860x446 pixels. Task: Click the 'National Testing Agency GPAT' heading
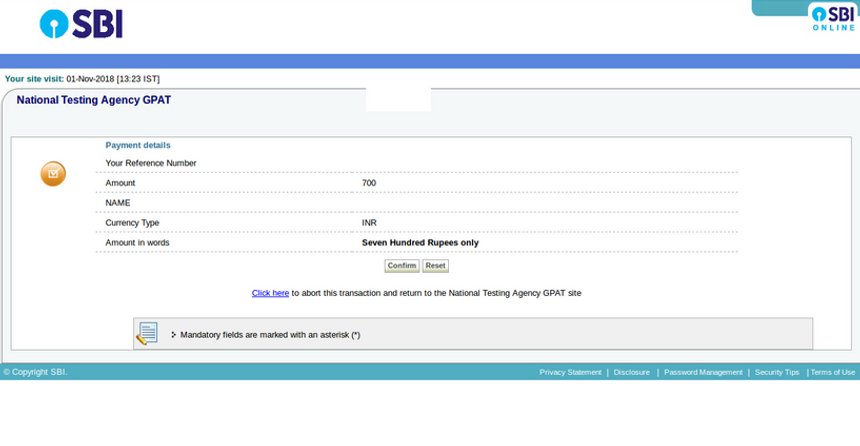click(x=94, y=100)
